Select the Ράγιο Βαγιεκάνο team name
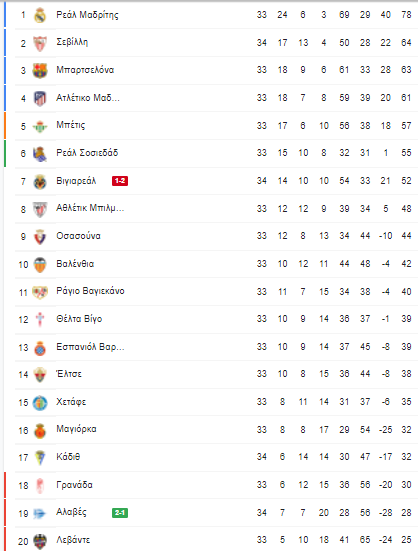 (90, 291)
